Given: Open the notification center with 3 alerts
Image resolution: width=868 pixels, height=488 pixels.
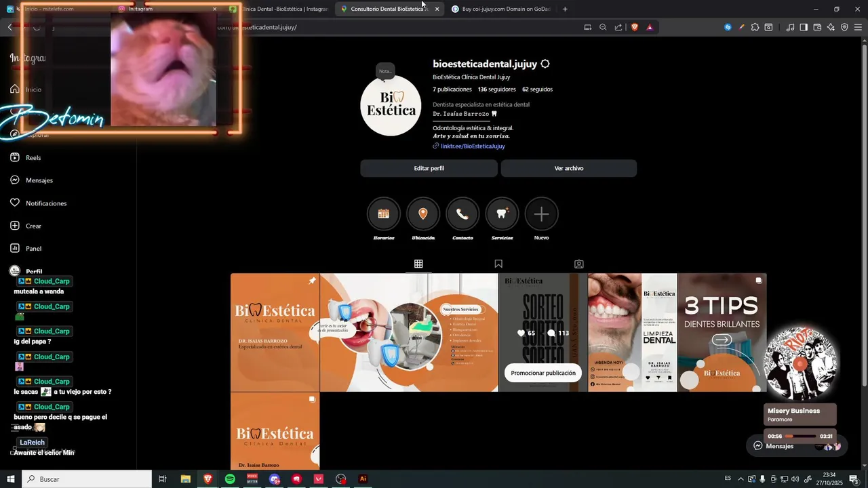Looking at the screenshot, I should (854, 479).
